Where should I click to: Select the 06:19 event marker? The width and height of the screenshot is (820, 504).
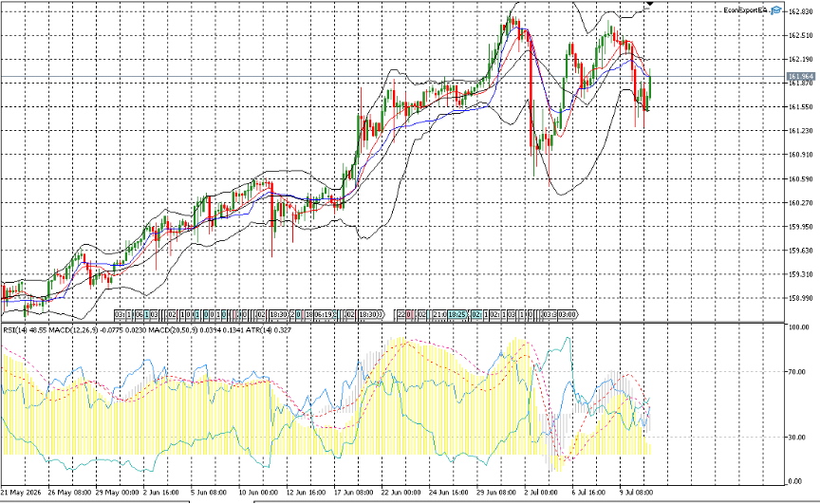tap(325, 315)
